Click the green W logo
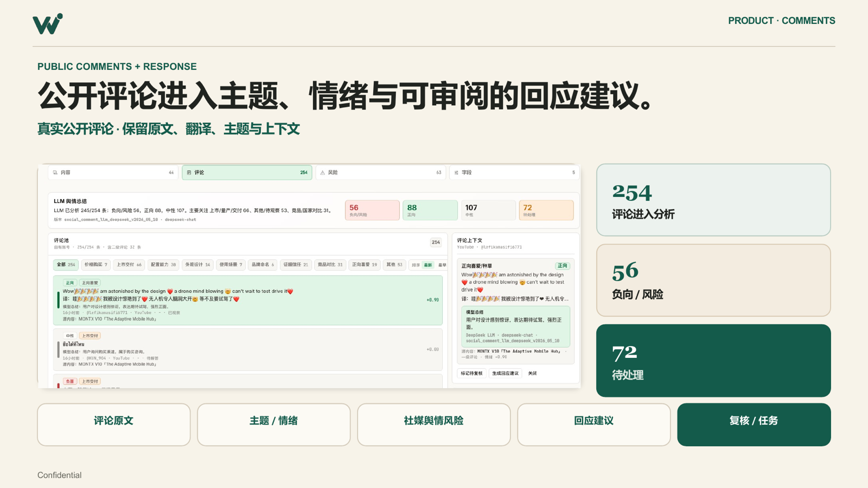 (x=48, y=24)
